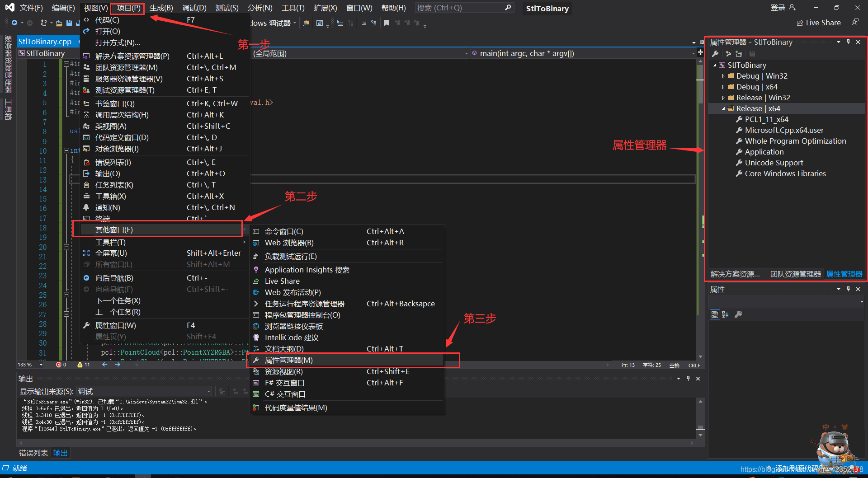The image size is (868, 478).
Task: Expand the Debug | Win32 configuration node
Action: (723, 76)
